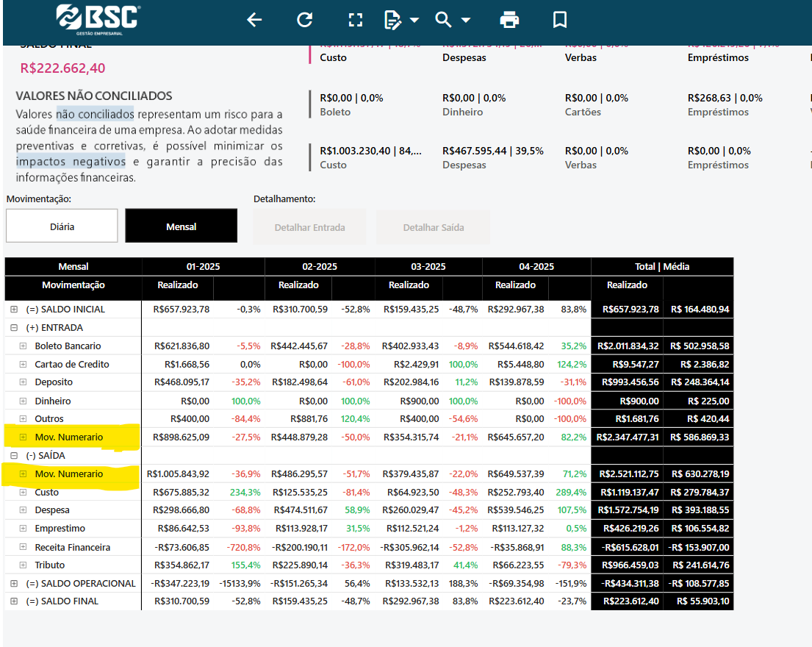Click the Detalhamento: label
This screenshot has height=647, width=812.
pyautogui.click(x=284, y=199)
